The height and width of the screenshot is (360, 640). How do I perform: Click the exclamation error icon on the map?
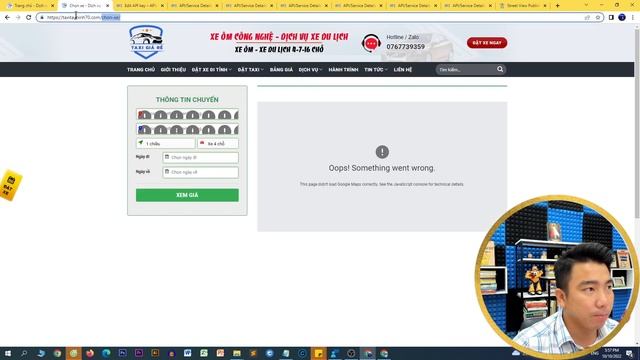coord(382,152)
